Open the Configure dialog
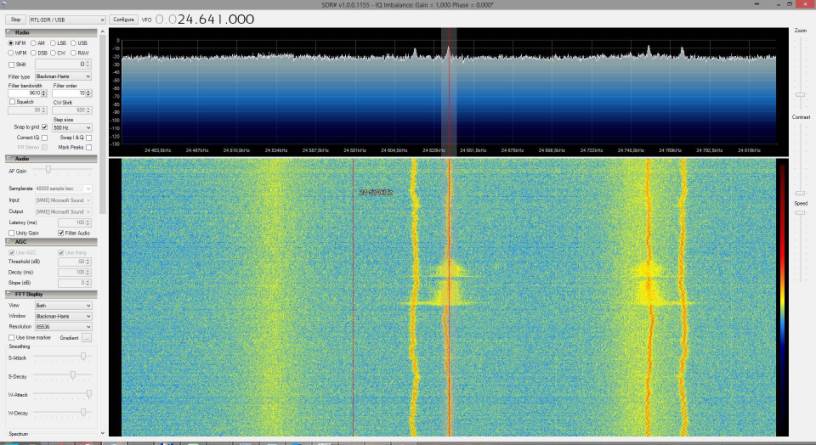 (123, 20)
